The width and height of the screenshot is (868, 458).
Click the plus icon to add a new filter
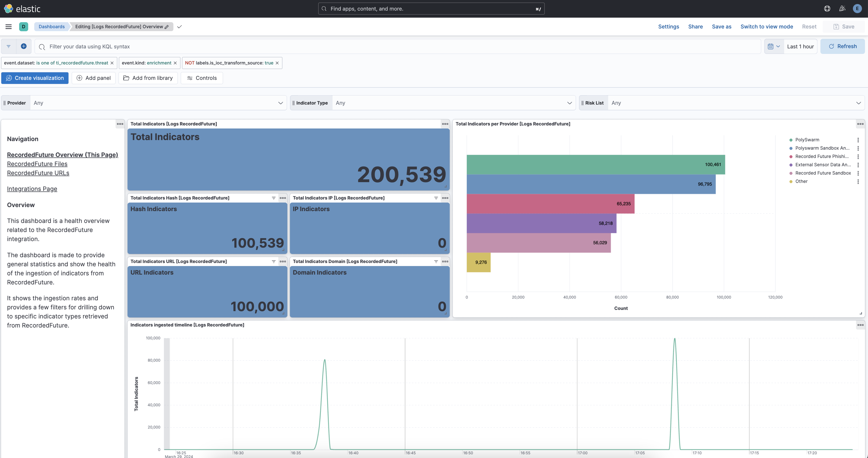24,46
